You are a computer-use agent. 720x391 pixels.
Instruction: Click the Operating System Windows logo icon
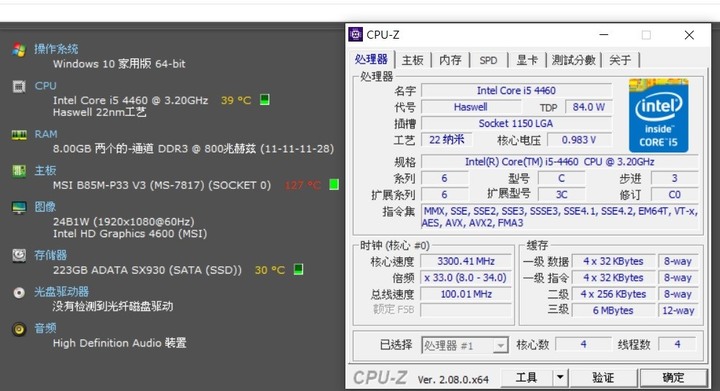coord(19,50)
